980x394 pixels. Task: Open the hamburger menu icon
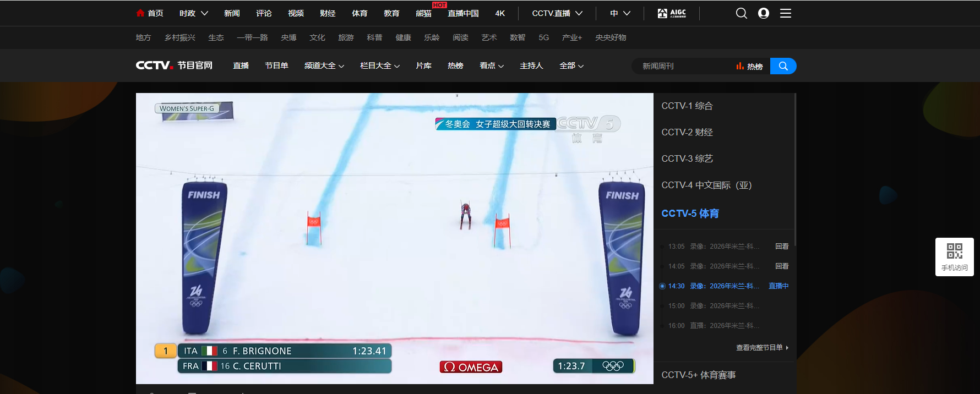786,13
